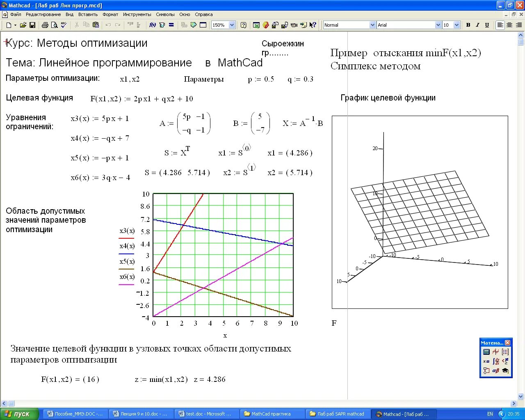Open the Формат menu
Screen dimensions: 525x420
pyautogui.click(x=110, y=14)
